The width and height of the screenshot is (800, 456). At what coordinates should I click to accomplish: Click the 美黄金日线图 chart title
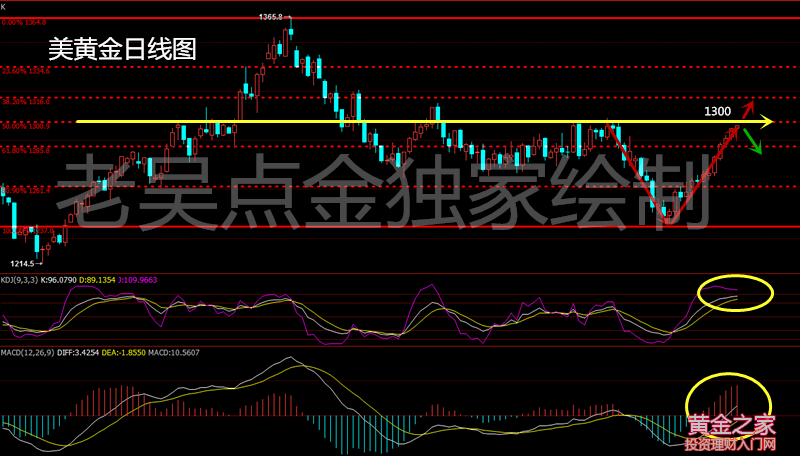pos(122,47)
